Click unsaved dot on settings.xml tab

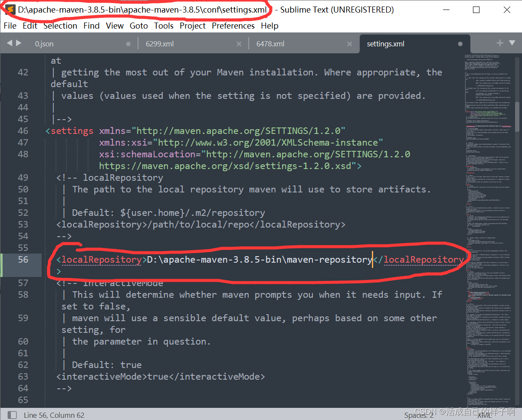click(460, 44)
